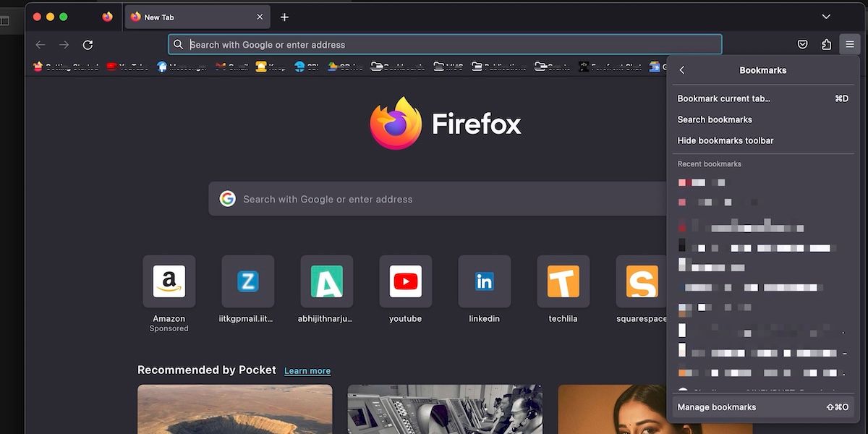Open a new tab with the plus button
The image size is (868, 434).
click(285, 16)
